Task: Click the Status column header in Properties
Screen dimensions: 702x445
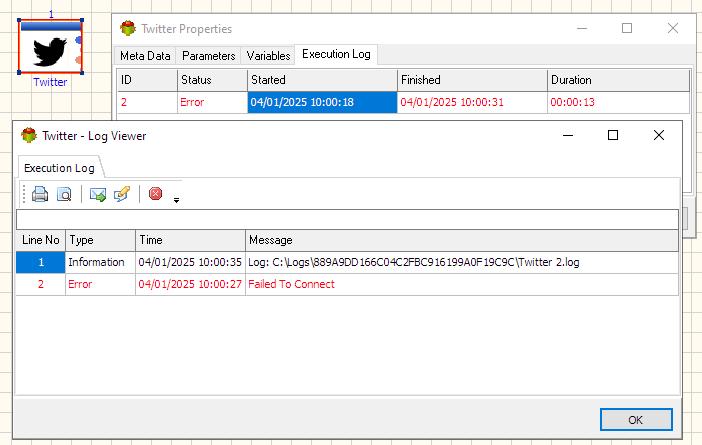Action: click(x=212, y=80)
